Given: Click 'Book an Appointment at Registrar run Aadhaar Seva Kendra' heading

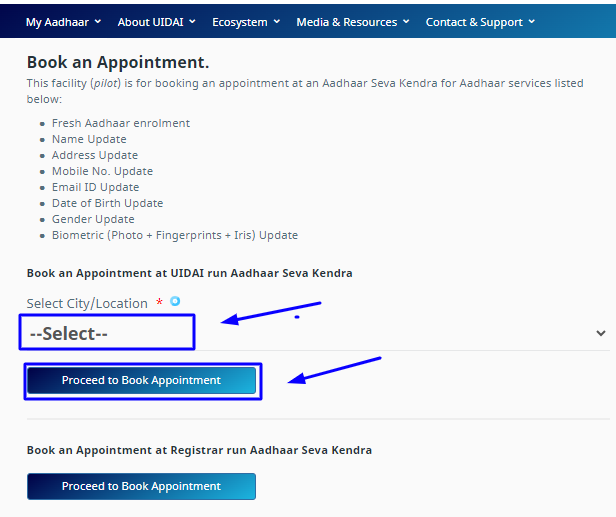Looking at the screenshot, I should click(x=199, y=450).
